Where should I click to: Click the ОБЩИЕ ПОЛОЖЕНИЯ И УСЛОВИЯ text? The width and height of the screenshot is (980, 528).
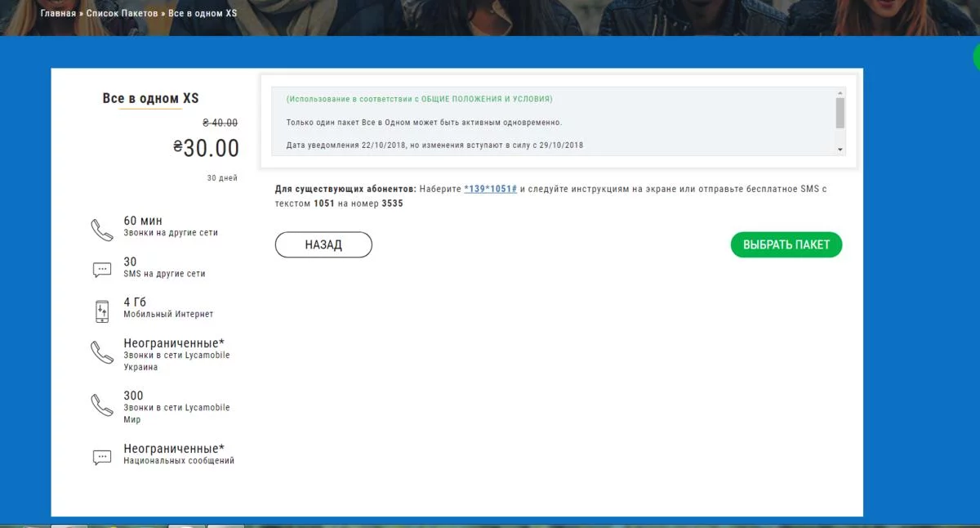pos(486,99)
